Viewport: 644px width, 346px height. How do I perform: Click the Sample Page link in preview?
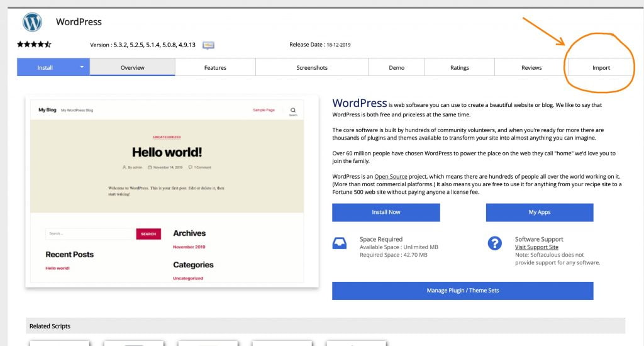(264, 109)
